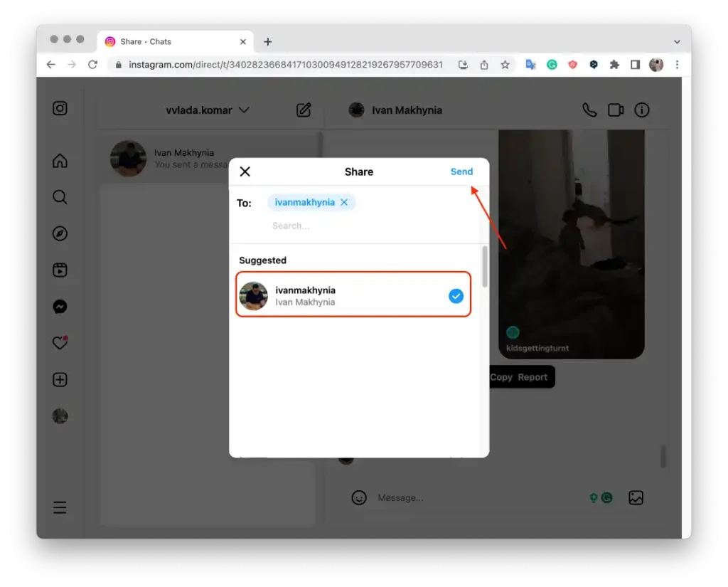Open the Chrome profile avatar
Screen dimensions: 728x587
tap(656, 65)
